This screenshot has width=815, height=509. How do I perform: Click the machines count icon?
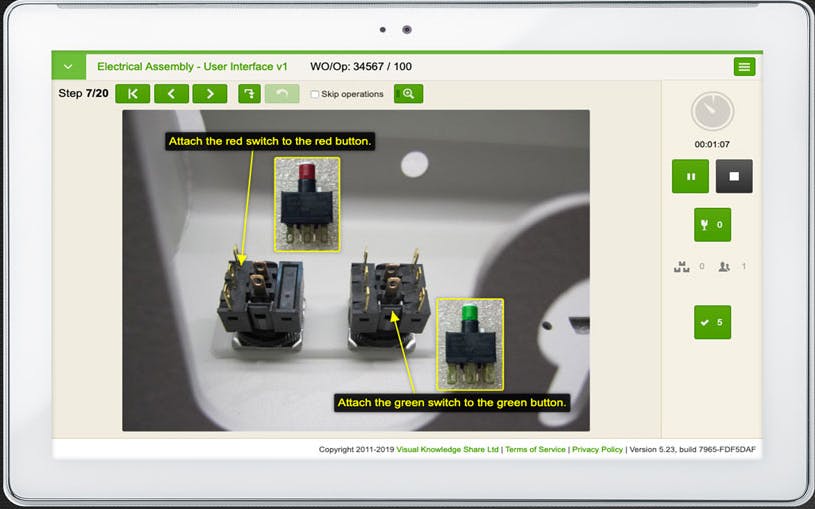(x=681, y=267)
